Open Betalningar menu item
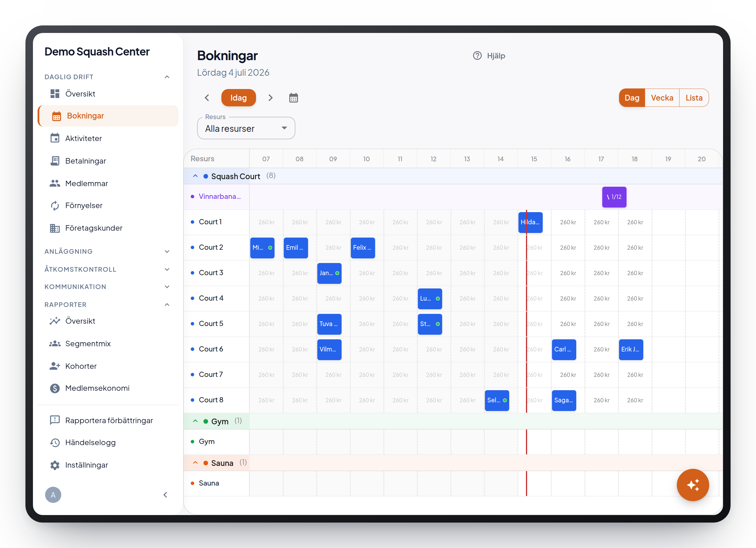 pyautogui.click(x=108, y=161)
